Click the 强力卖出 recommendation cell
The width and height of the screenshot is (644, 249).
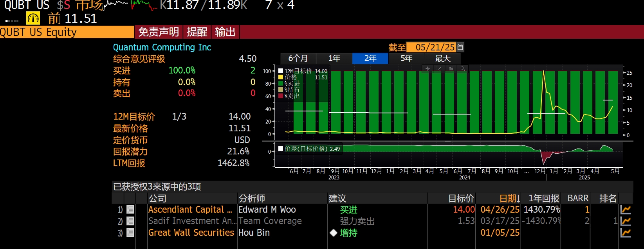(357, 221)
